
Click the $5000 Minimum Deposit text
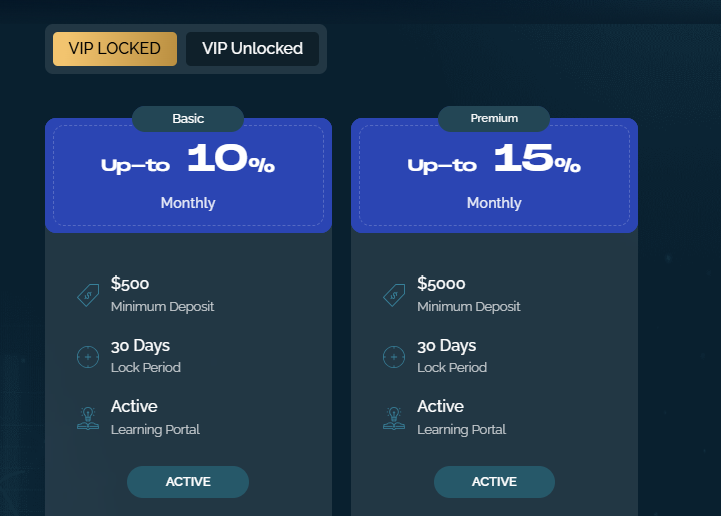point(468,294)
